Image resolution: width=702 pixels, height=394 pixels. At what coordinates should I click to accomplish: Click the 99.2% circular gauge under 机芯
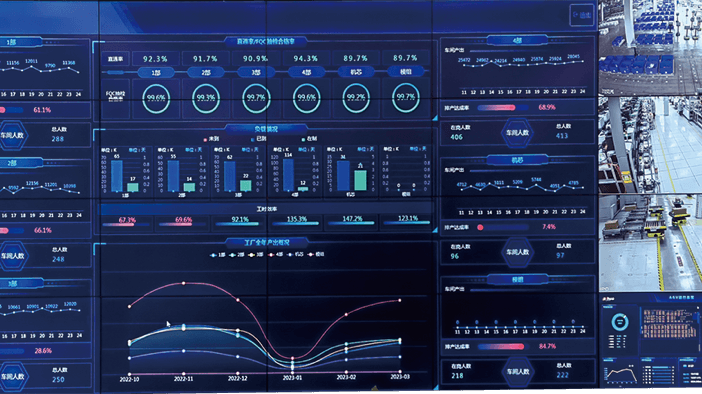[356, 98]
